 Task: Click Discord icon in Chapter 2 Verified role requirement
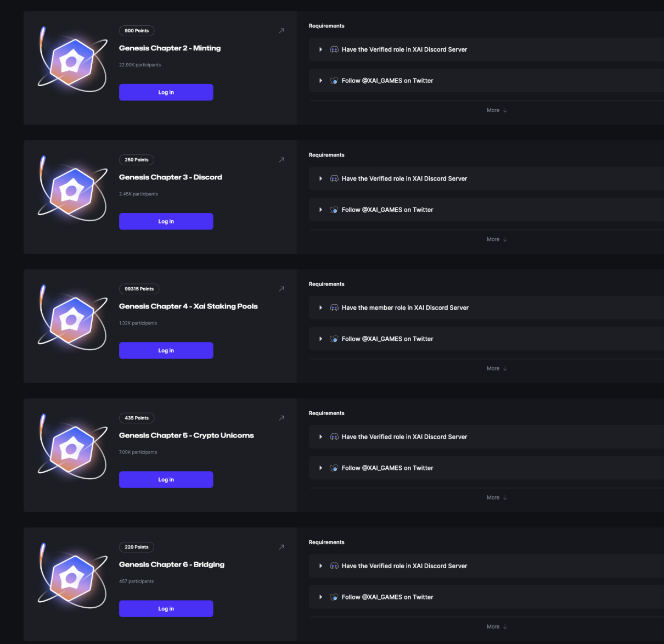[334, 49]
